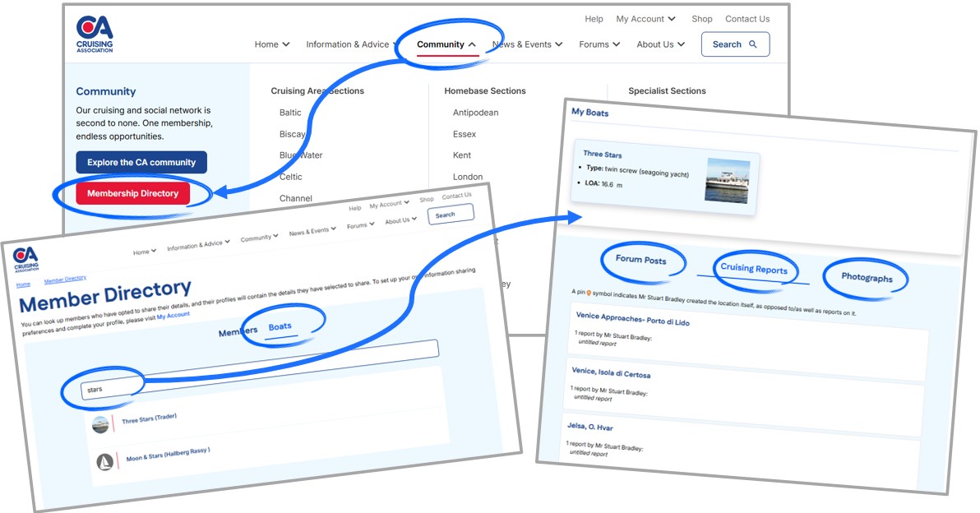
Task: Choose London under Homebase Sections
Action: (468, 177)
